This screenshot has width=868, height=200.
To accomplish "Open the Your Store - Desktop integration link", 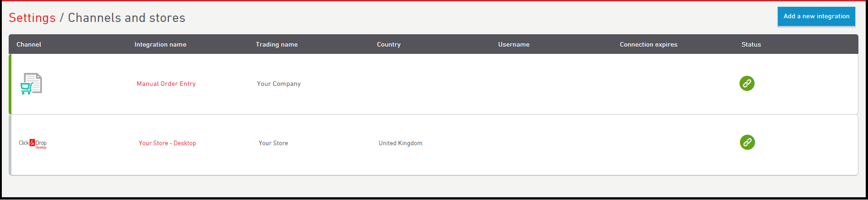I will coord(167,143).
